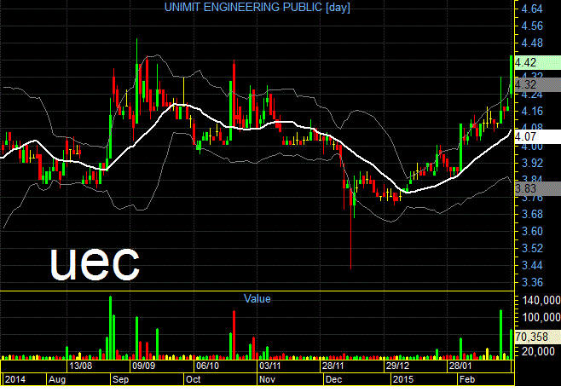Click the 4.42 current price label
Screen dimensions: 561x392
coord(537,62)
